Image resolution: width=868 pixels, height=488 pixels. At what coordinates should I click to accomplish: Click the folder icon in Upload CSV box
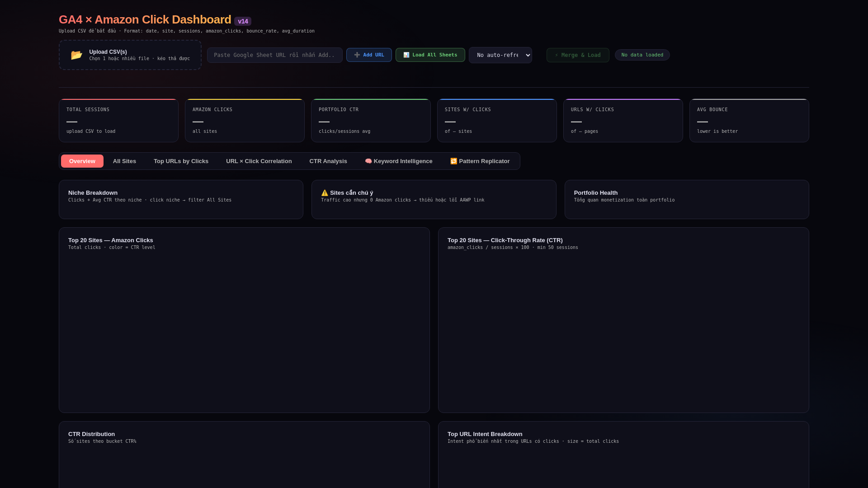(x=76, y=55)
